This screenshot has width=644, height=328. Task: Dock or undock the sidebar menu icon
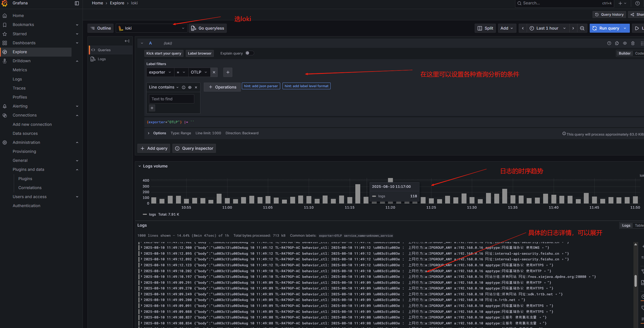(77, 4)
